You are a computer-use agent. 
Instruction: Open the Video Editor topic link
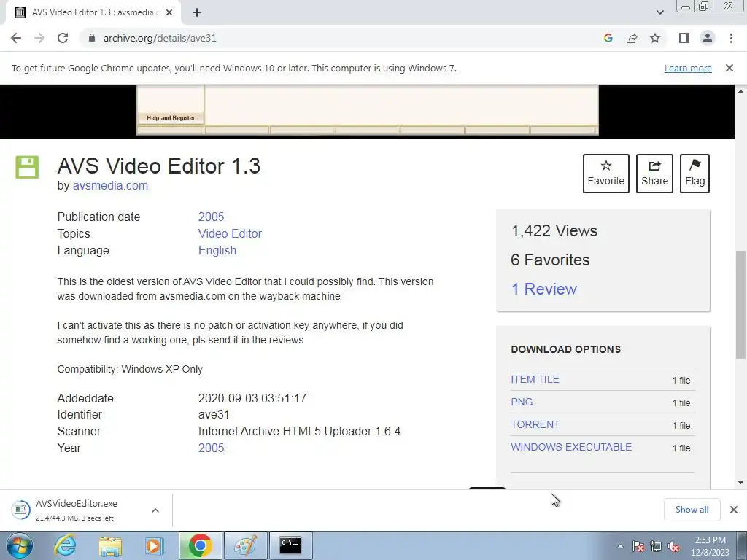coord(230,233)
